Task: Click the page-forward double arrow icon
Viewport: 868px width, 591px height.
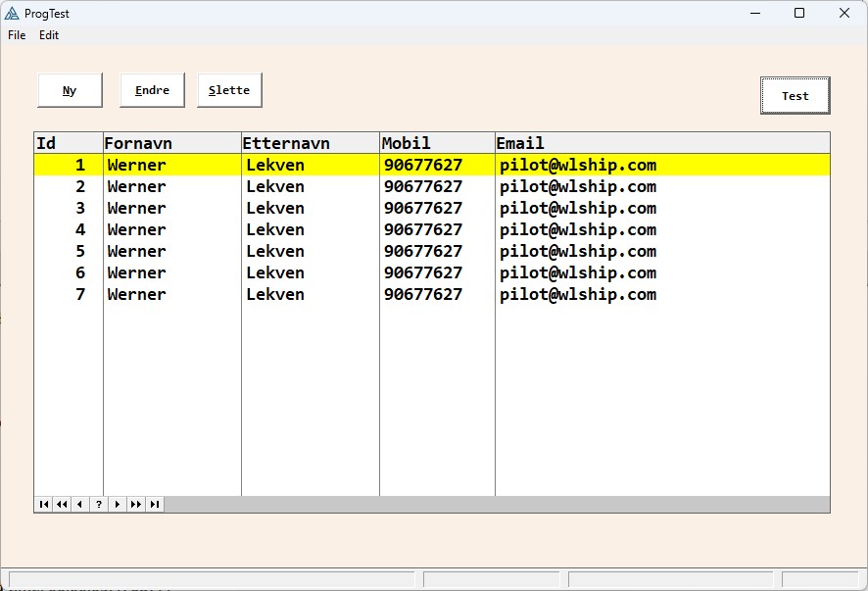Action: click(135, 505)
